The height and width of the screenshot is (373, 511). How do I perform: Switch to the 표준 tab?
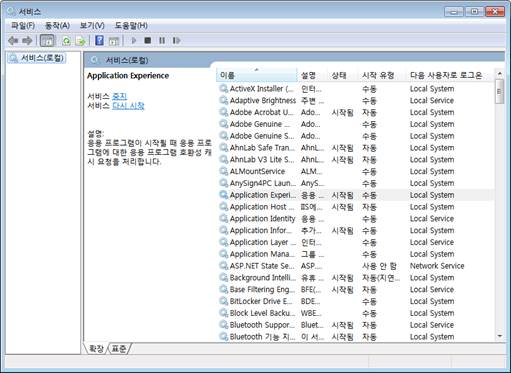(x=119, y=349)
